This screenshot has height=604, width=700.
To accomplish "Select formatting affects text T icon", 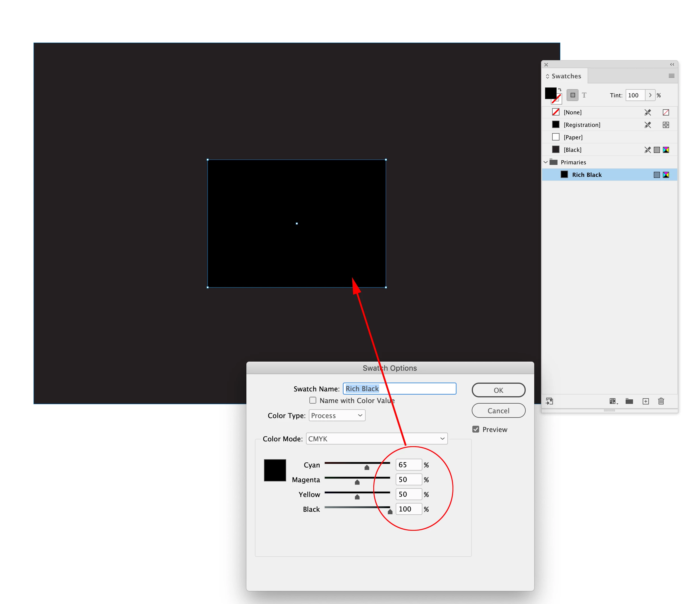I will pyautogui.click(x=584, y=95).
